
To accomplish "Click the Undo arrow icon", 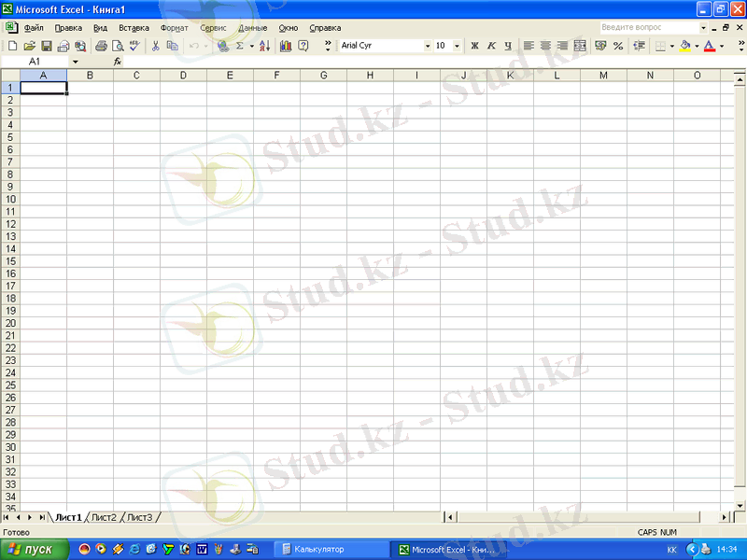I will [194, 46].
